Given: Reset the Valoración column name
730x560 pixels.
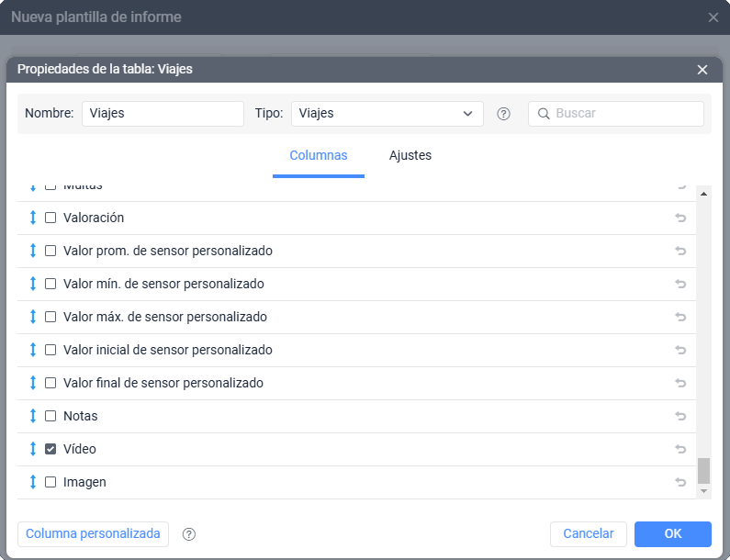Looking at the screenshot, I should [680, 218].
